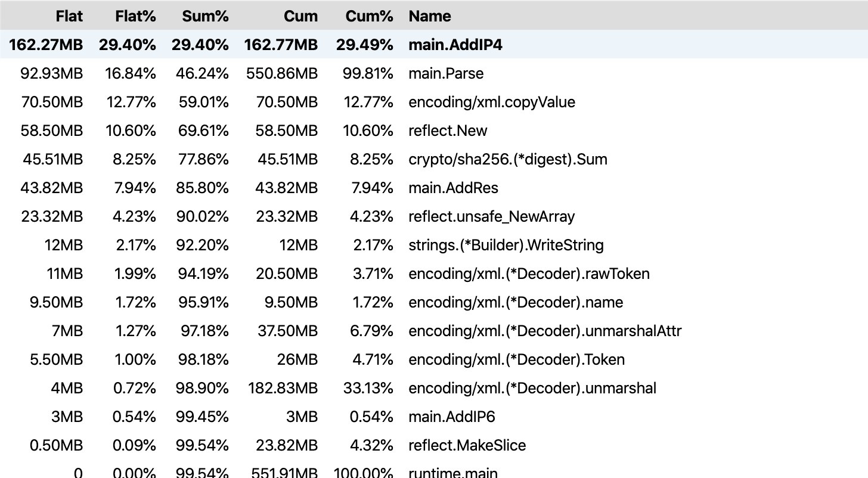Choose the (*Decoder).unmarshalAttr row

point(434,331)
